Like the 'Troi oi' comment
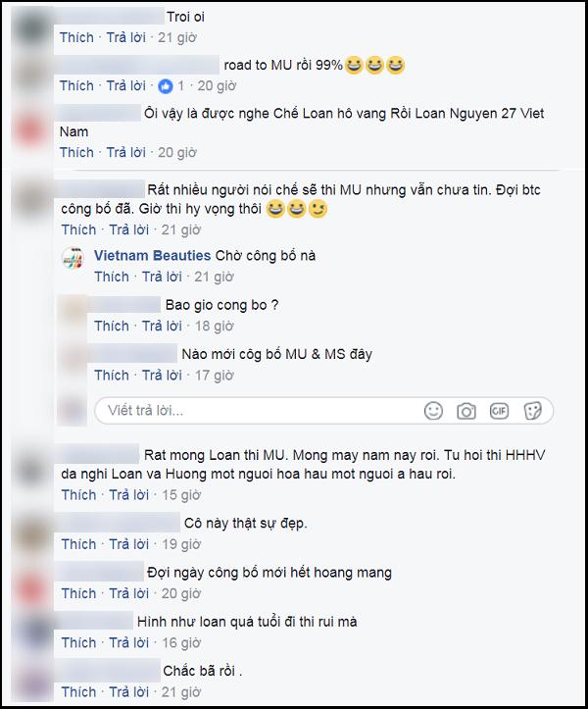 point(76,37)
